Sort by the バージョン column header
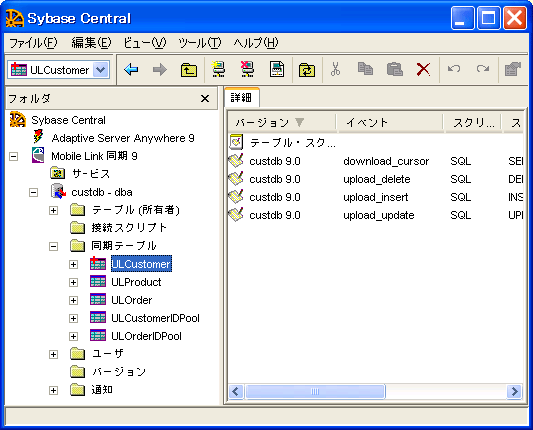Screen dimensions: 533x430 [282, 122]
